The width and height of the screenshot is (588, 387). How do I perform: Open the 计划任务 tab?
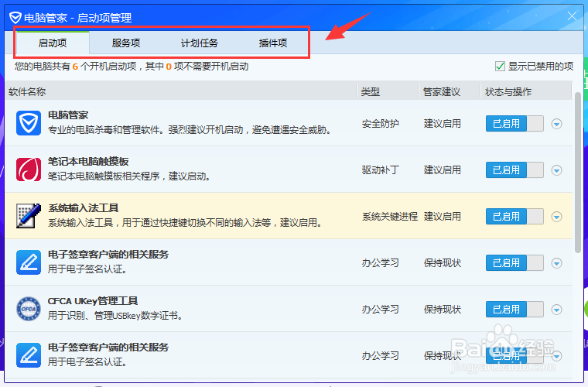[x=199, y=43]
